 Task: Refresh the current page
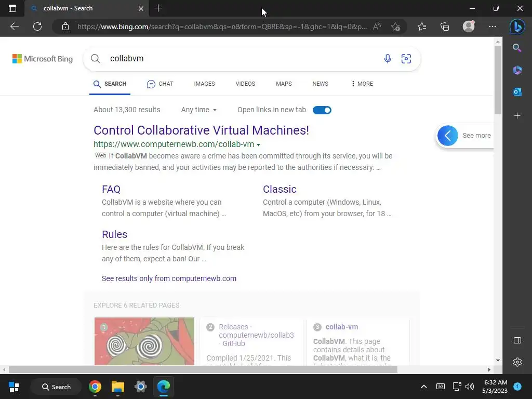37,26
